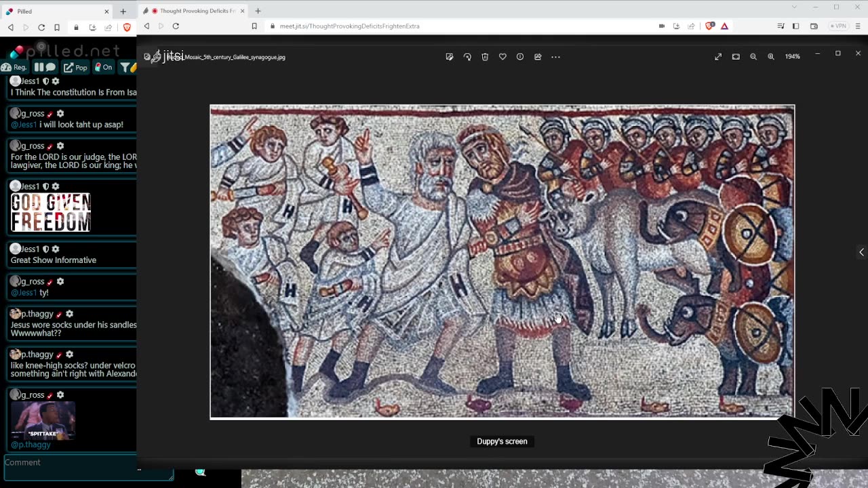Reload the Pilled page
The width and height of the screenshot is (868, 488).
click(x=41, y=28)
